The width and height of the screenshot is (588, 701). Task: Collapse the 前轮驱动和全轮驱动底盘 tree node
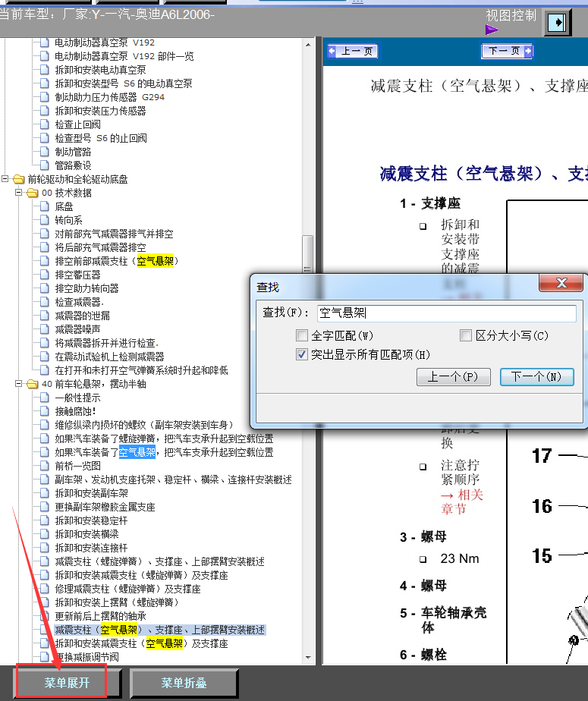coord(5,179)
